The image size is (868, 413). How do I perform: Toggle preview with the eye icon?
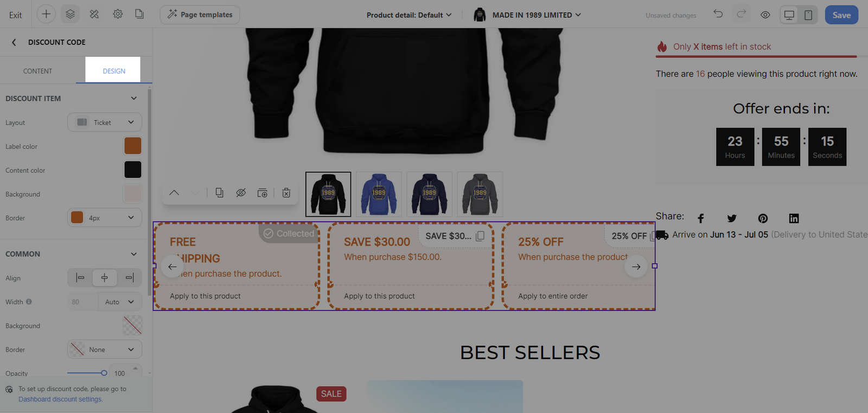765,15
